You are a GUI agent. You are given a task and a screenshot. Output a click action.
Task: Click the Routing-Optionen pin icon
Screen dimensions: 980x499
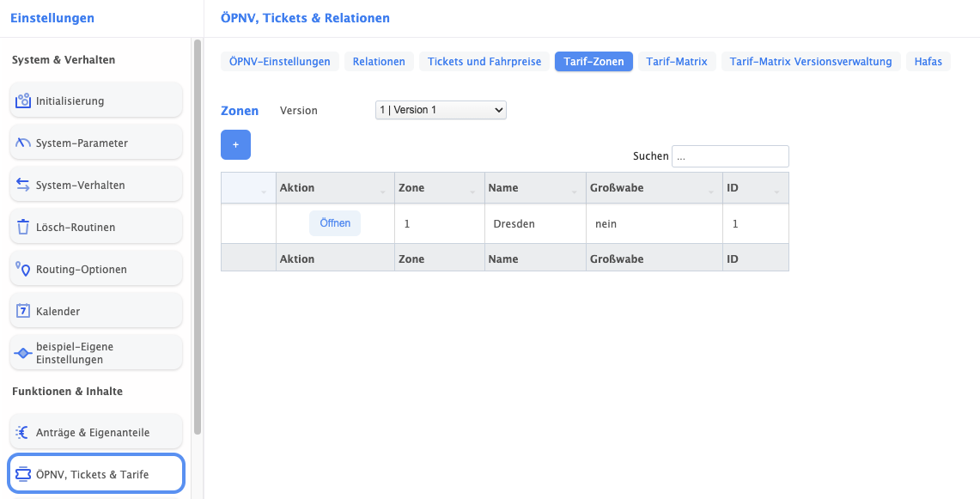click(x=23, y=269)
